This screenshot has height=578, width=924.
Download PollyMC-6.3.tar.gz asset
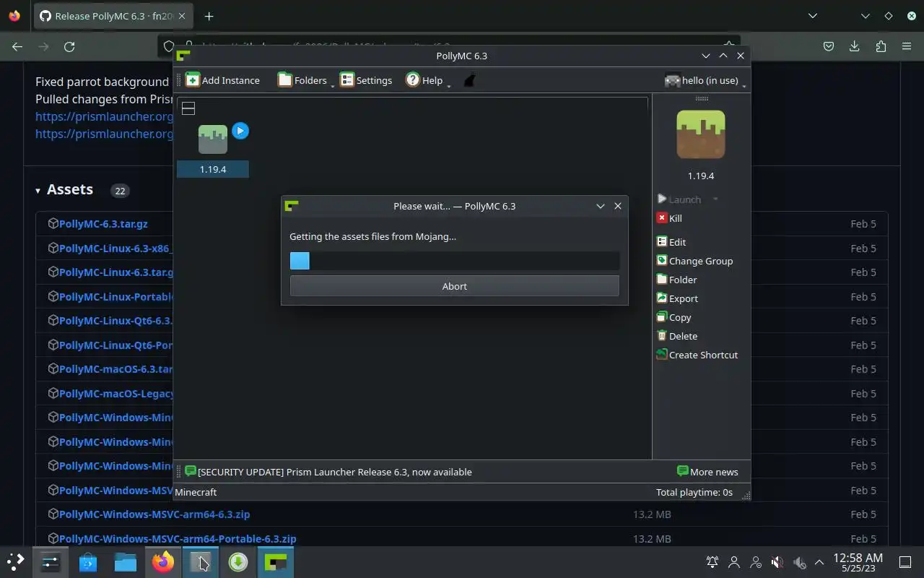click(x=103, y=224)
